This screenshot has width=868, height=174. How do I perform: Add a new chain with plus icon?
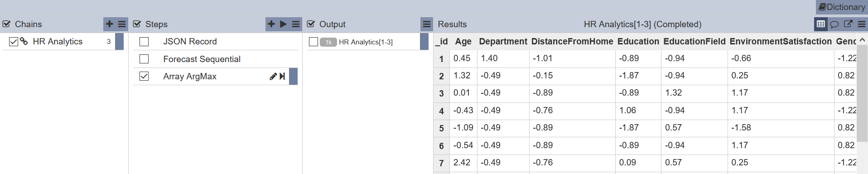pyautogui.click(x=110, y=24)
